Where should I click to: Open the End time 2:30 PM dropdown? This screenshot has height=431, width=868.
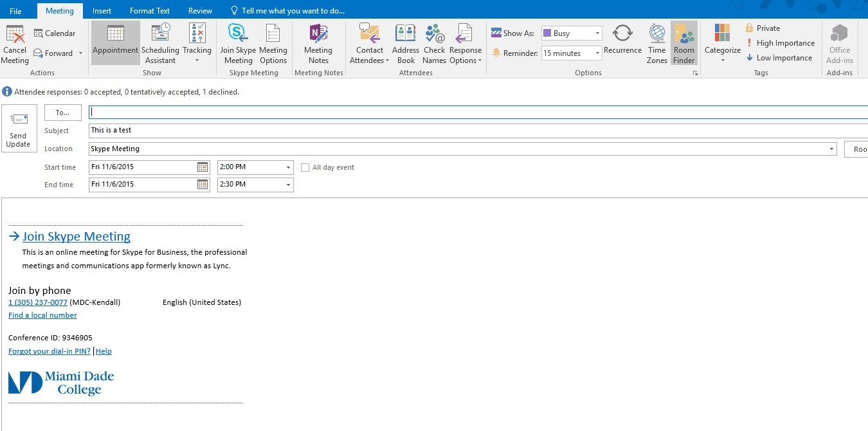289,185
